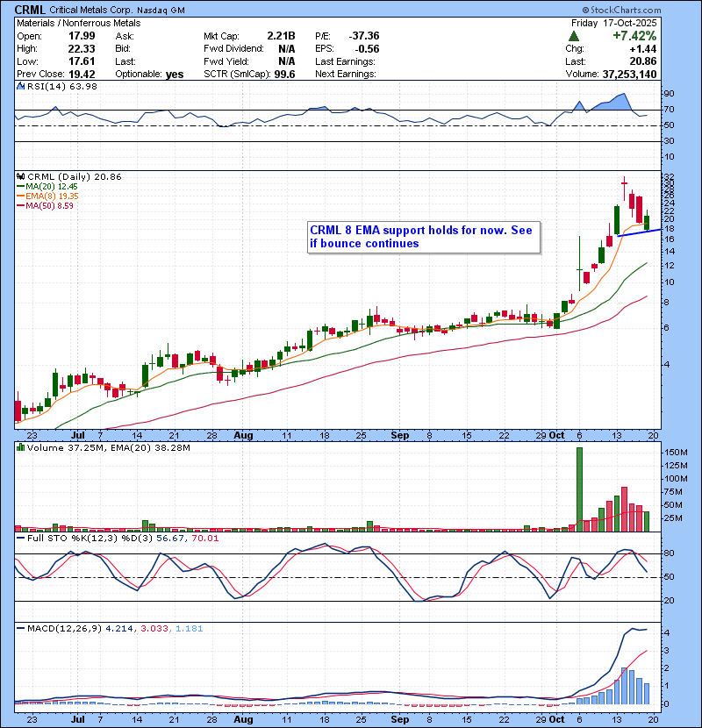Click the Low value 17.61
This screenshot has height=728, width=702.
click(x=82, y=61)
